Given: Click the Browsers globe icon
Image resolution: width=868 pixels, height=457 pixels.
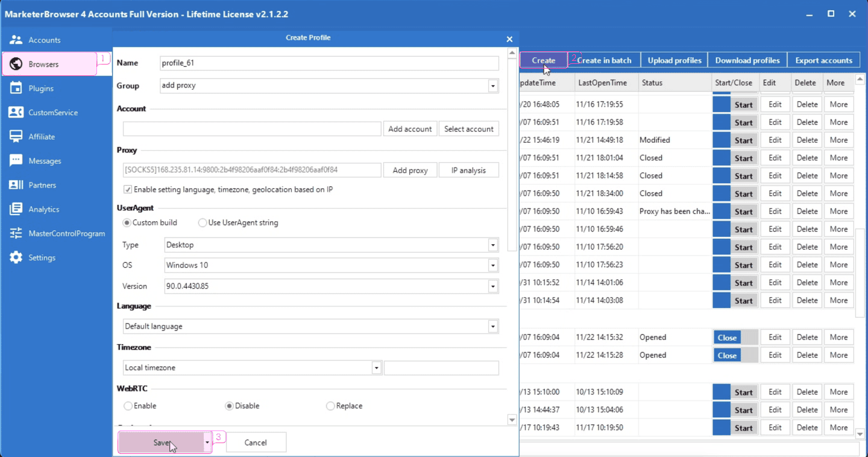Looking at the screenshot, I should [x=16, y=64].
